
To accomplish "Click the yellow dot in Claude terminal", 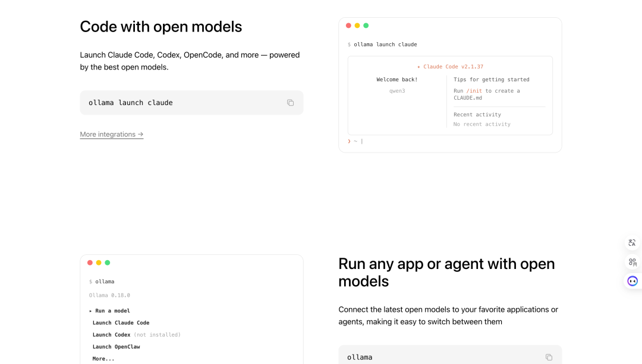I will (357, 26).
